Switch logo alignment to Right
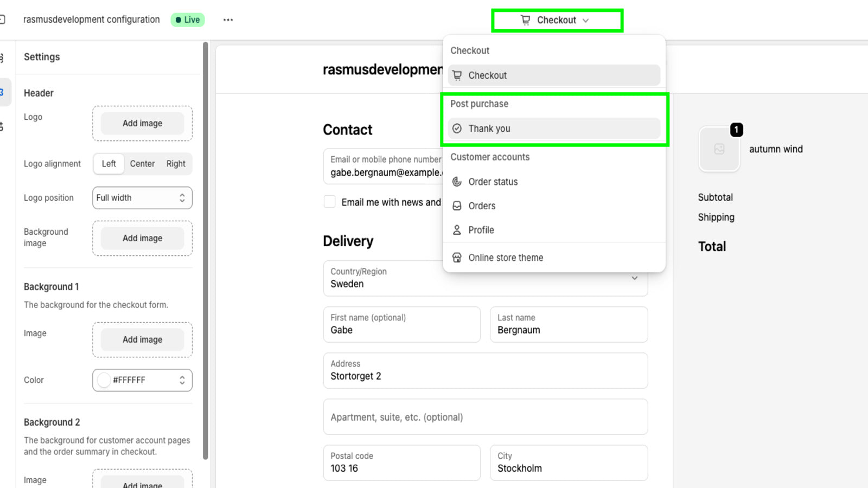 tap(176, 163)
